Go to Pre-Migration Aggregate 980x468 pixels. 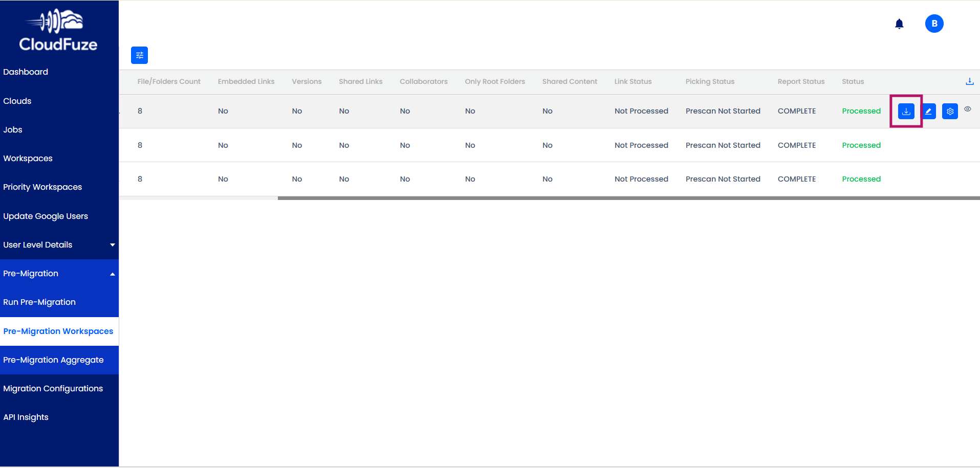(53, 360)
